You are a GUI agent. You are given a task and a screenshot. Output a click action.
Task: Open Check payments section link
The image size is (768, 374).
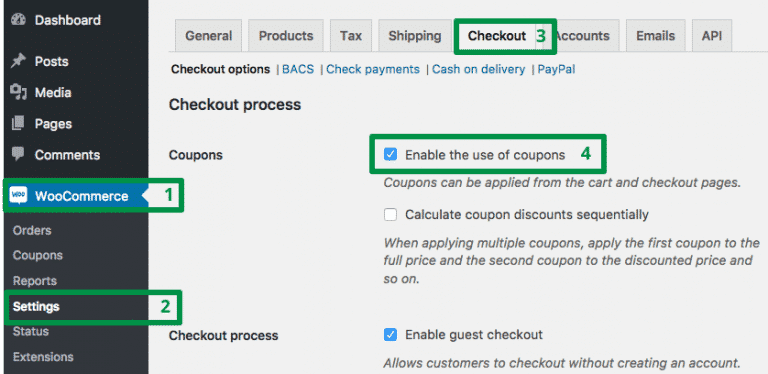[x=373, y=70]
